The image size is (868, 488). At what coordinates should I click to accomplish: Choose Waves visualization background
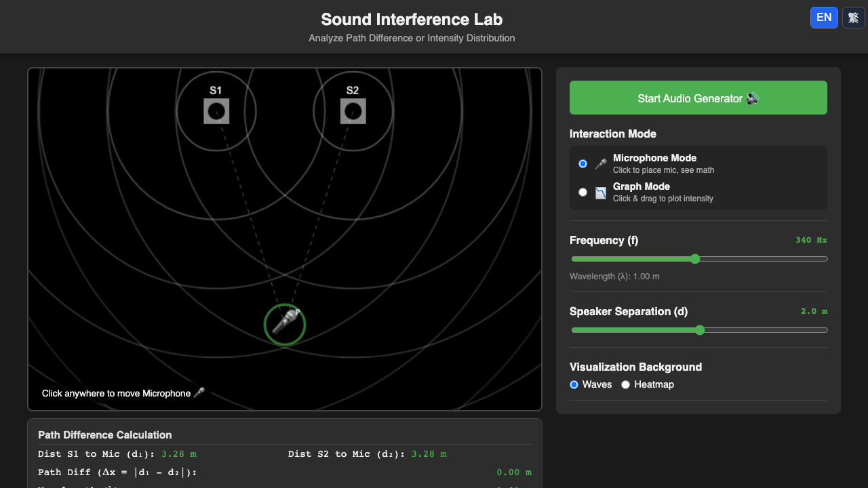coord(574,384)
